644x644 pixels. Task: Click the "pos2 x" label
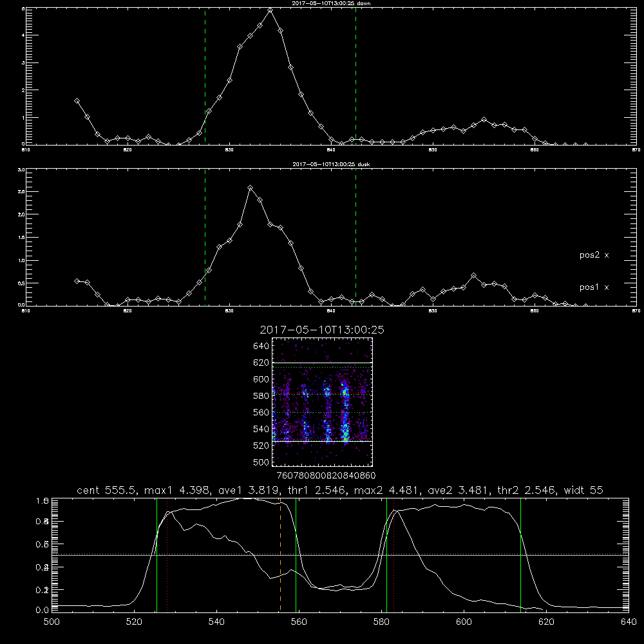pyautogui.click(x=594, y=255)
